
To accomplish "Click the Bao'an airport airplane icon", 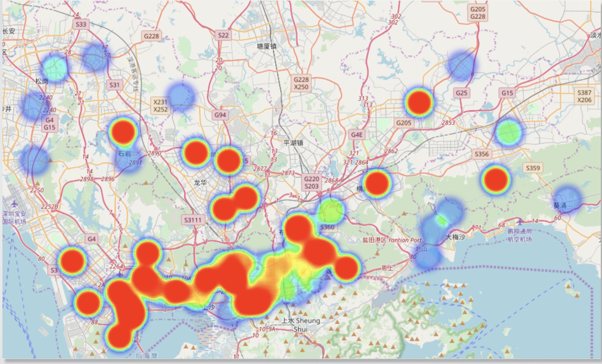I will coord(15,203).
